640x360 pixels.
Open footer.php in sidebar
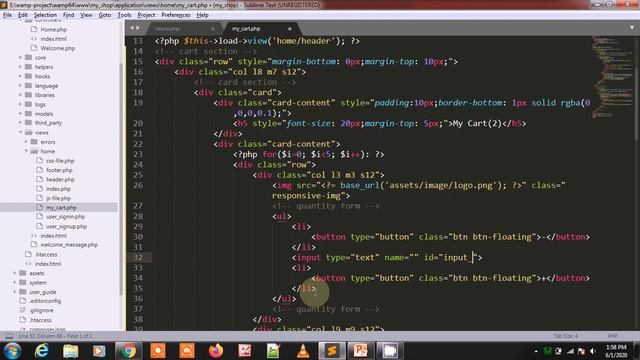[59, 170]
